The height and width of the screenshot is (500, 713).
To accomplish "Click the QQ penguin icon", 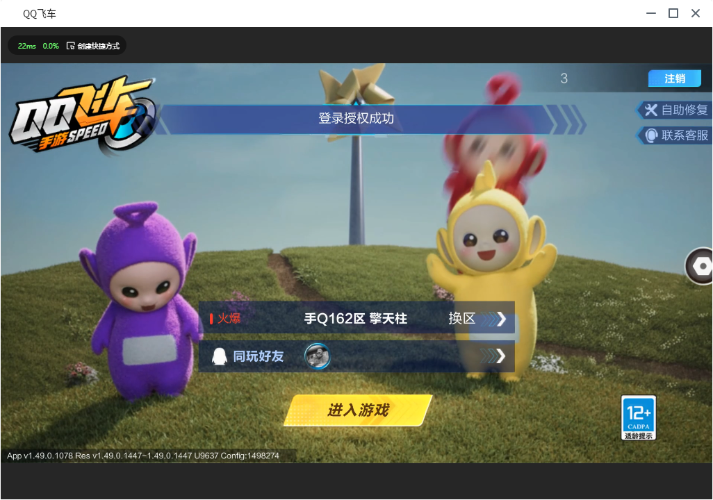I will (220, 356).
